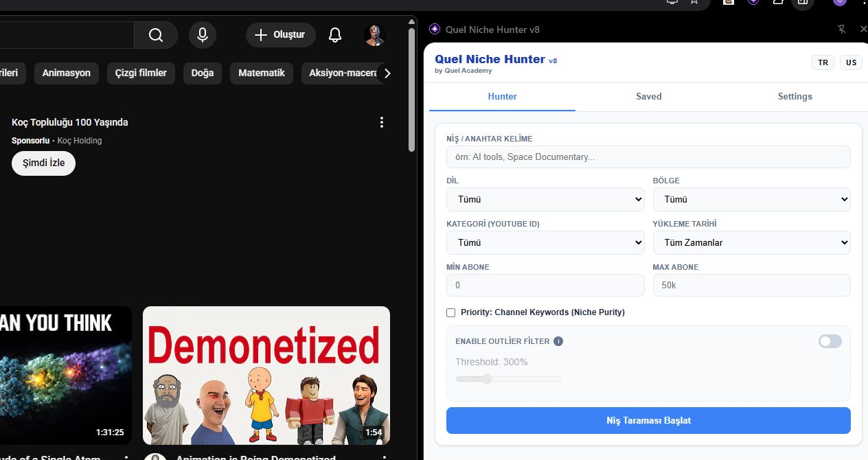Click the Şimdi İzle button

click(43, 163)
